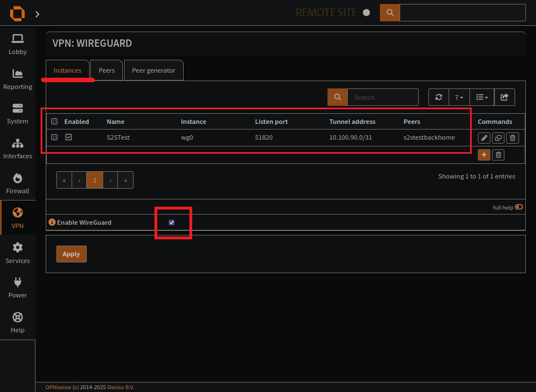Open the Help menu
Image resolution: width=536 pixels, height=392 pixels.
click(17, 323)
